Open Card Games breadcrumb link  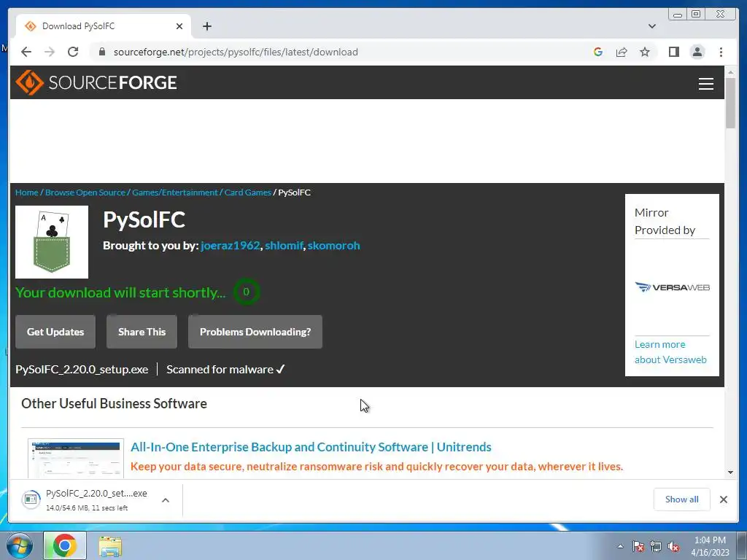248,192
